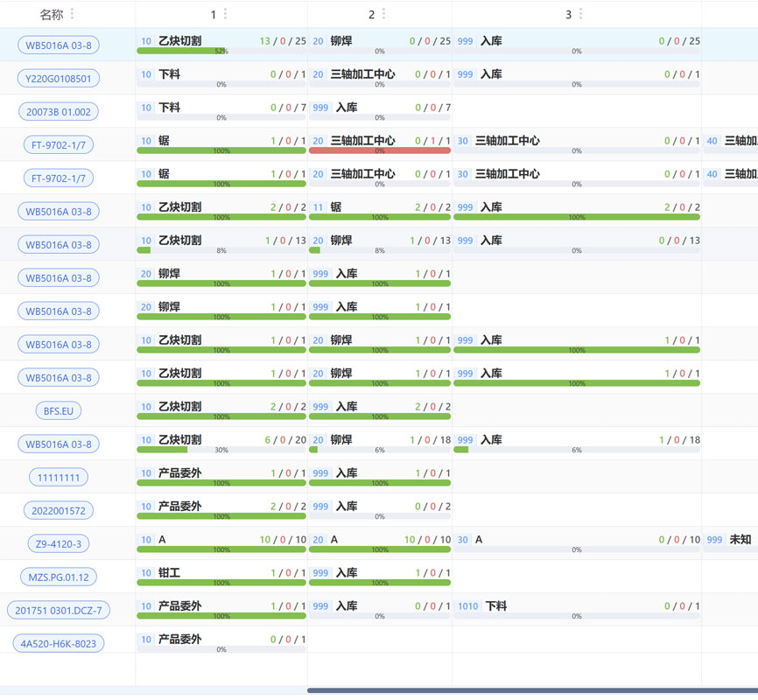Open column 1 header kebab menu

tap(226, 14)
